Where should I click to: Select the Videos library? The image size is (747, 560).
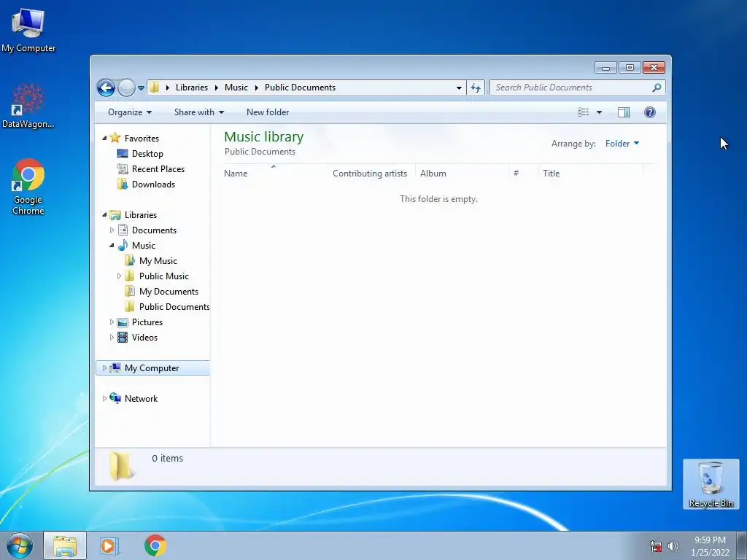pos(144,338)
